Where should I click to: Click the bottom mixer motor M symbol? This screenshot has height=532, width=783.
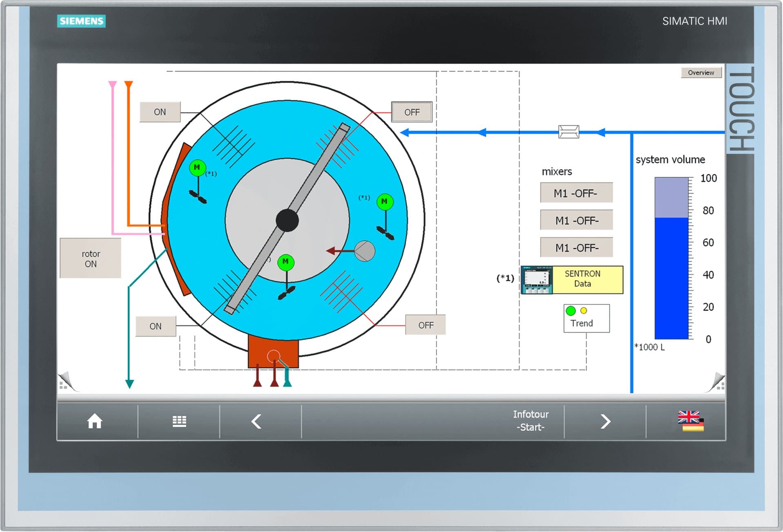[x=285, y=262]
